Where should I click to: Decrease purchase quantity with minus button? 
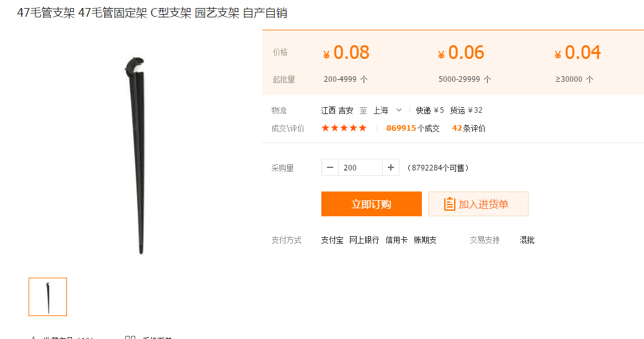(330, 167)
